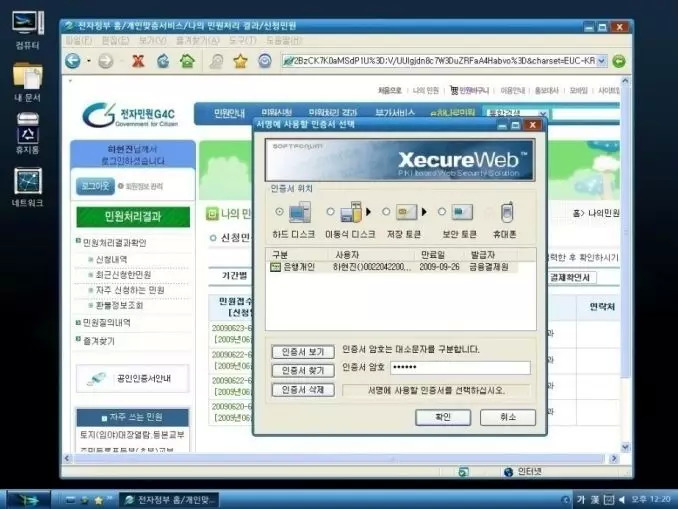This screenshot has height=509, width=678.
Task: Open the 내 문서 folder desktop icon
Action: click(x=28, y=82)
